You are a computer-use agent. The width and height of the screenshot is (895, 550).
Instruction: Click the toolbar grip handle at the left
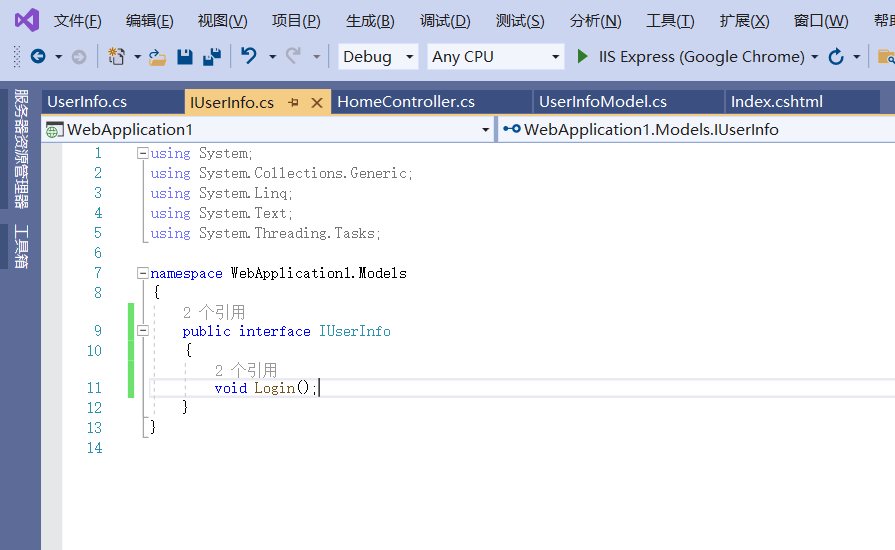17,56
